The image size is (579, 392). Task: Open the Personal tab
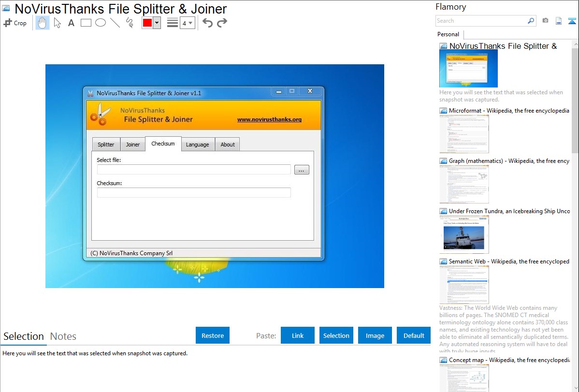click(x=448, y=34)
